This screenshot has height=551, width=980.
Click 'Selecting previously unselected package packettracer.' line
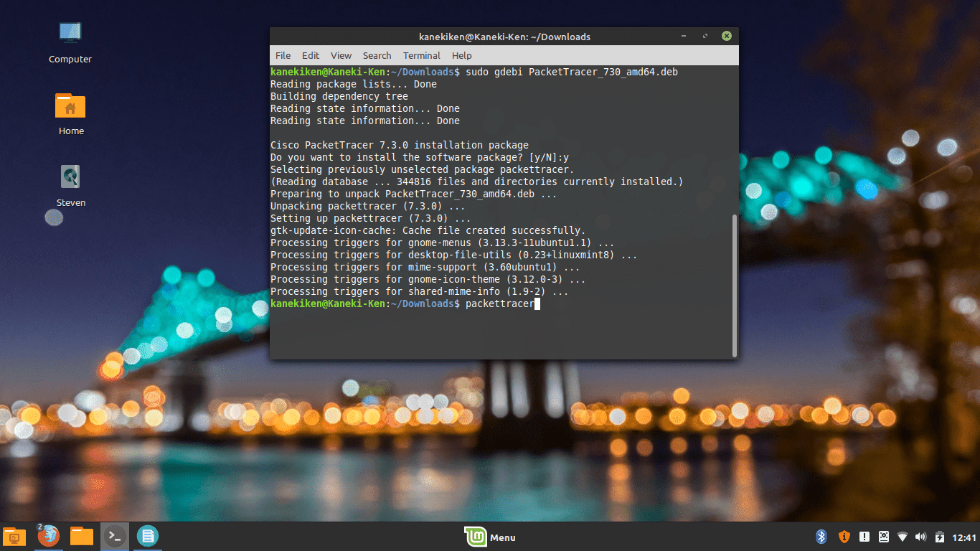423,169
